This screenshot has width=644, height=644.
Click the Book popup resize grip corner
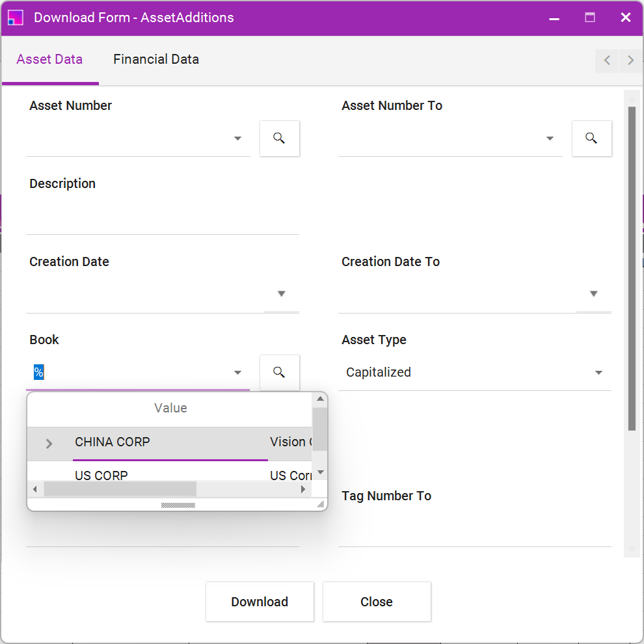coord(320,504)
